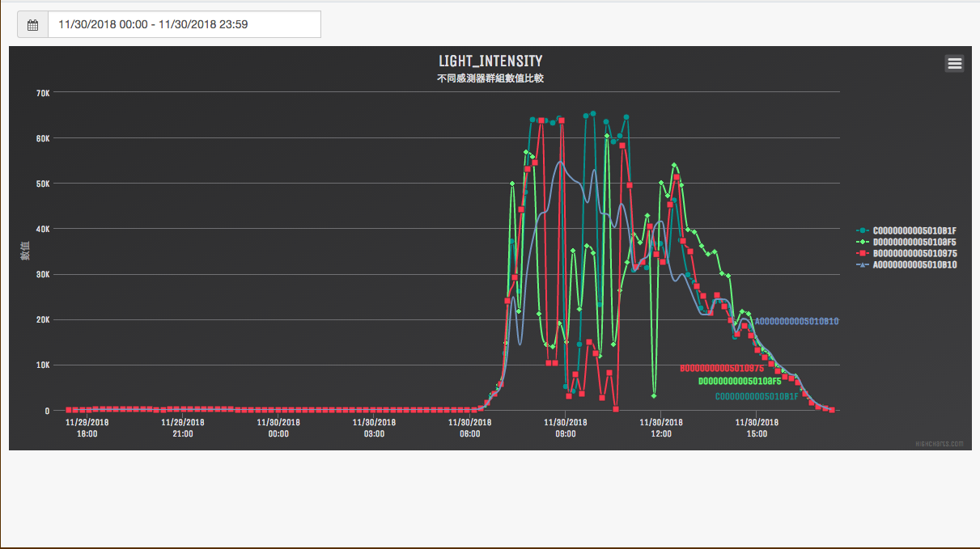This screenshot has height=549, width=980.
Task: Open the chart hamburger context menu
Action: click(x=954, y=64)
